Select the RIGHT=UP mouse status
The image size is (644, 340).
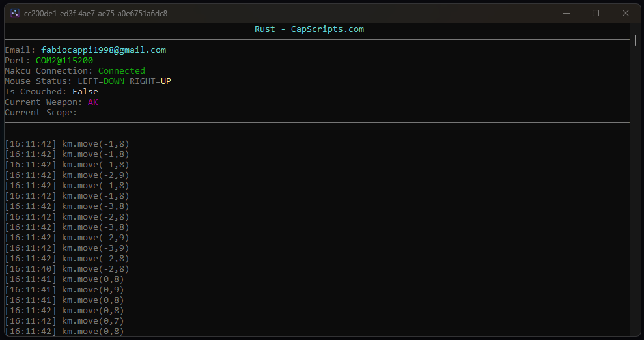[x=150, y=81]
